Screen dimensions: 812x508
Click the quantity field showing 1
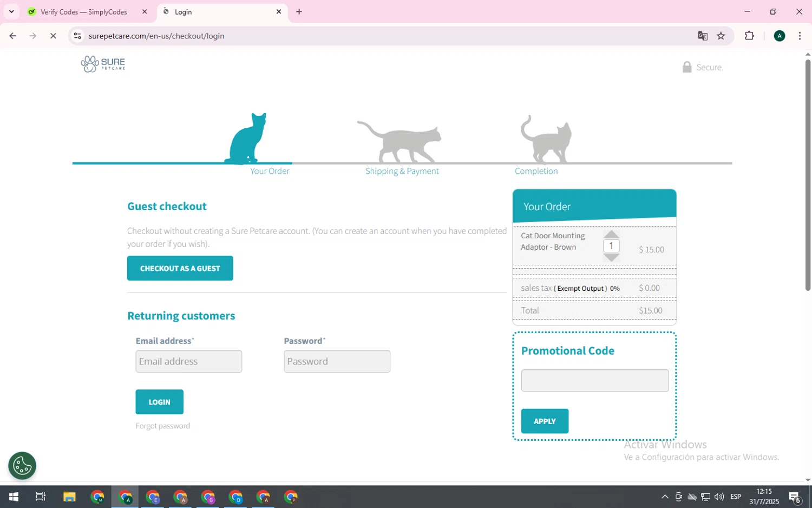(611, 246)
